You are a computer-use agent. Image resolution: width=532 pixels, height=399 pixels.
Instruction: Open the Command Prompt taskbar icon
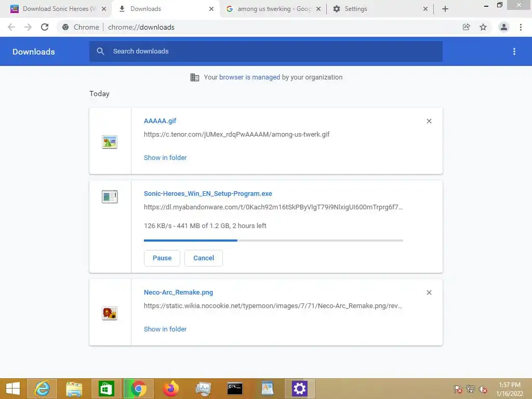point(235,389)
